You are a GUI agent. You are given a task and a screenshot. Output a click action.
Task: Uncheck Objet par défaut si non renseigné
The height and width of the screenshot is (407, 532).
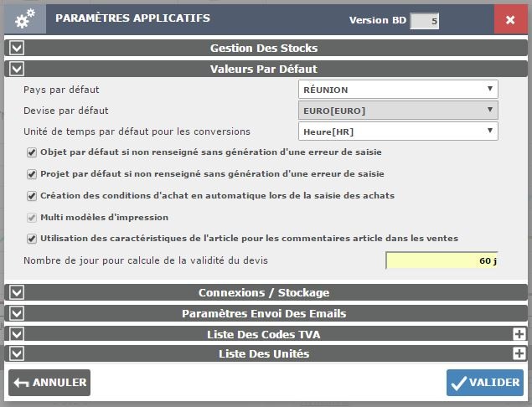[x=32, y=152]
